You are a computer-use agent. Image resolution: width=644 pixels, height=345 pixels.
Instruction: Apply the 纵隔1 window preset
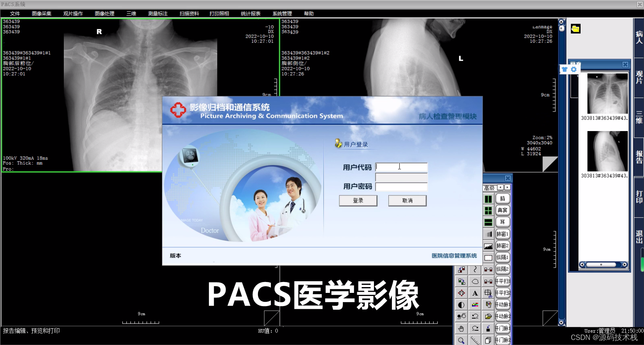coord(502,257)
